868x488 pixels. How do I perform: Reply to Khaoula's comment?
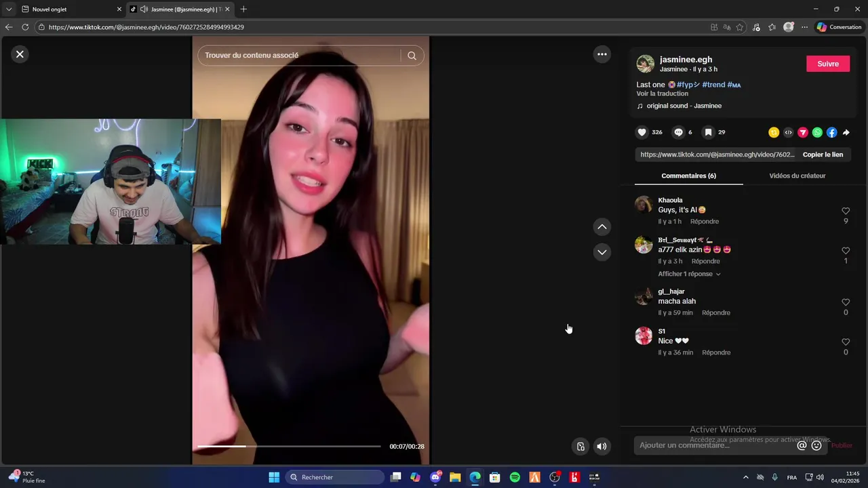tap(705, 222)
